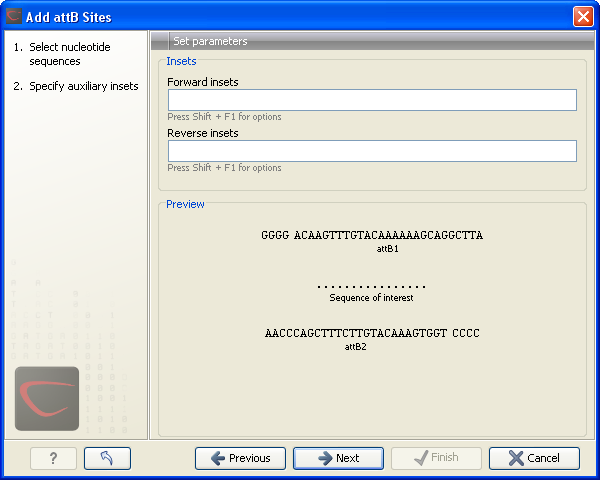The width and height of the screenshot is (600, 480).
Task: Click the attB1 sequence in the preview
Action: 372,236
